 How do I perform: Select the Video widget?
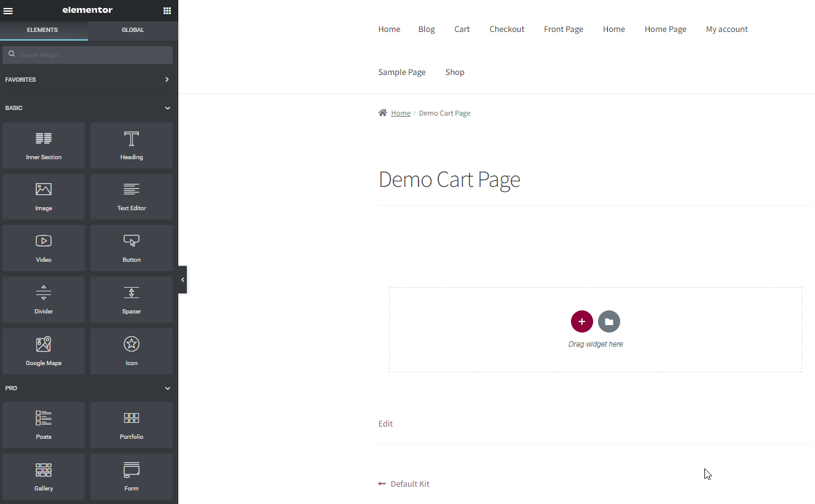pyautogui.click(x=44, y=248)
